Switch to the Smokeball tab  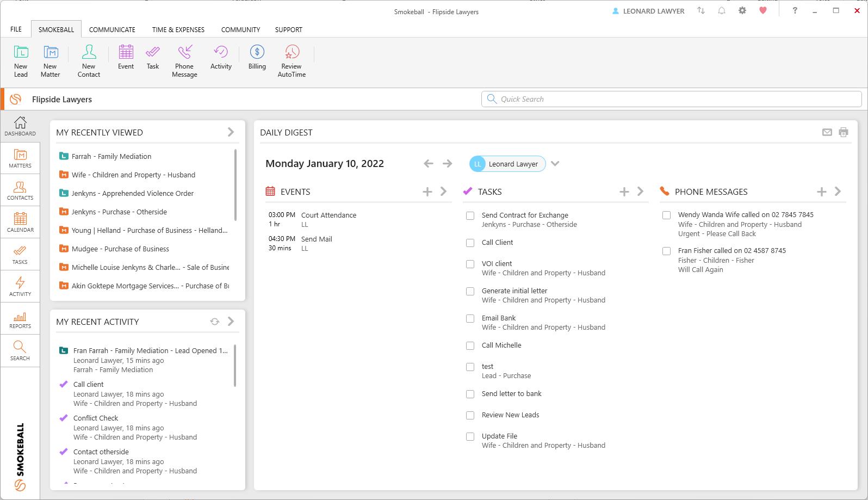(x=56, y=29)
